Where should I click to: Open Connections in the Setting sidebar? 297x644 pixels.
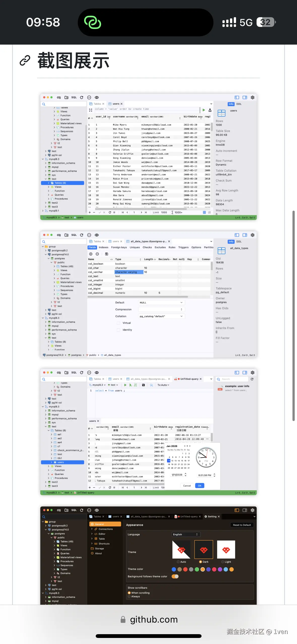(x=106, y=529)
